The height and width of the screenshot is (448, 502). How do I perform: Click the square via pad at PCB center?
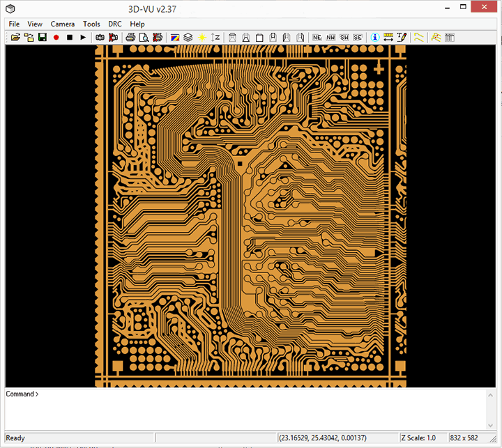(x=240, y=164)
